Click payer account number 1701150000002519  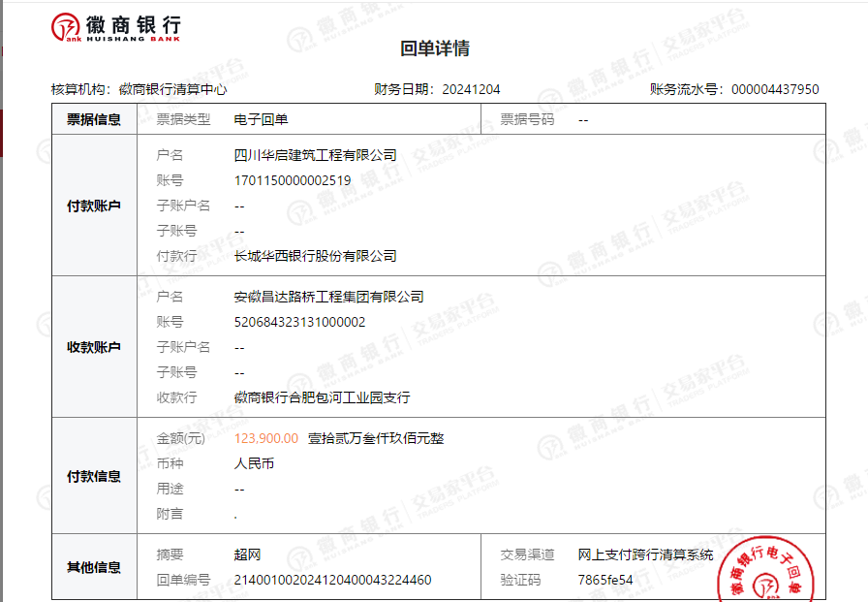pyautogui.click(x=293, y=180)
